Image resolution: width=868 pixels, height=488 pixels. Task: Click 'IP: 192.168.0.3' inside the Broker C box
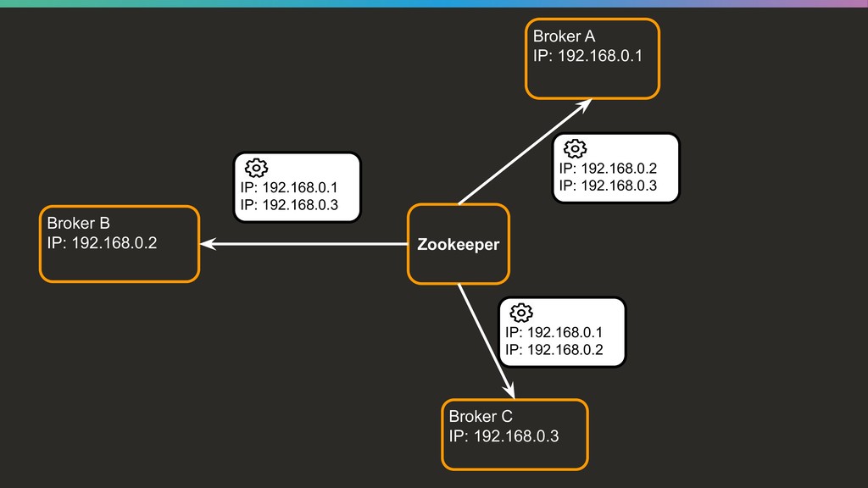coord(504,436)
